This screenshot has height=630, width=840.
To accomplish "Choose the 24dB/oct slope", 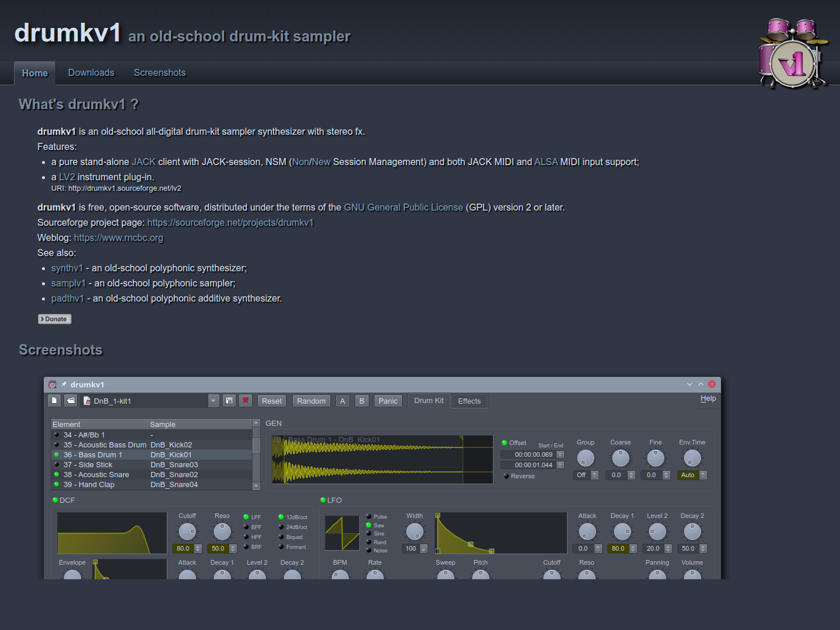I will click(x=293, y=527).
